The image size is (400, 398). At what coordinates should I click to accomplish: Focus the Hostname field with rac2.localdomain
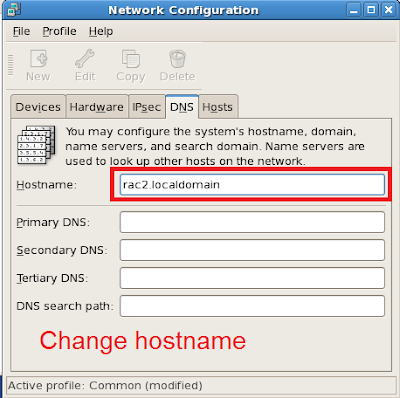point(252,185)
